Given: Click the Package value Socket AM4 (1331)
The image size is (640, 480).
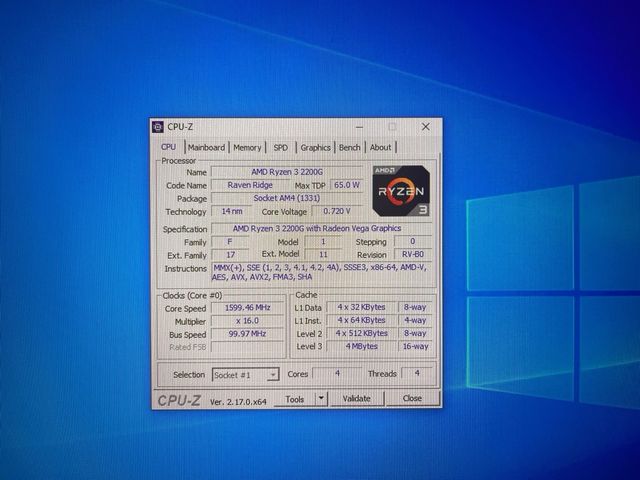Looking at the screenshot, I should pyautogui.click(x=287, y=198).
